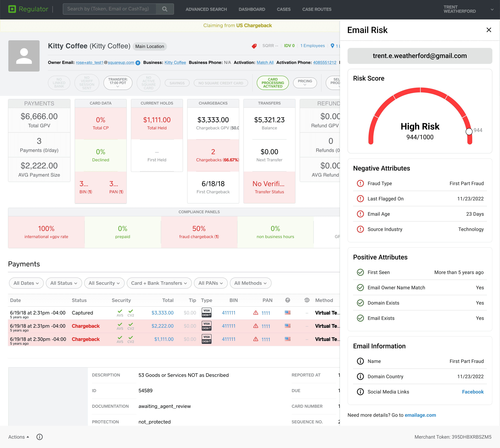The width and height of the screenshot is (500, 448).
Task: Click the info icon beside Actions
Action: pyautogui.click(x=40, y=437)
